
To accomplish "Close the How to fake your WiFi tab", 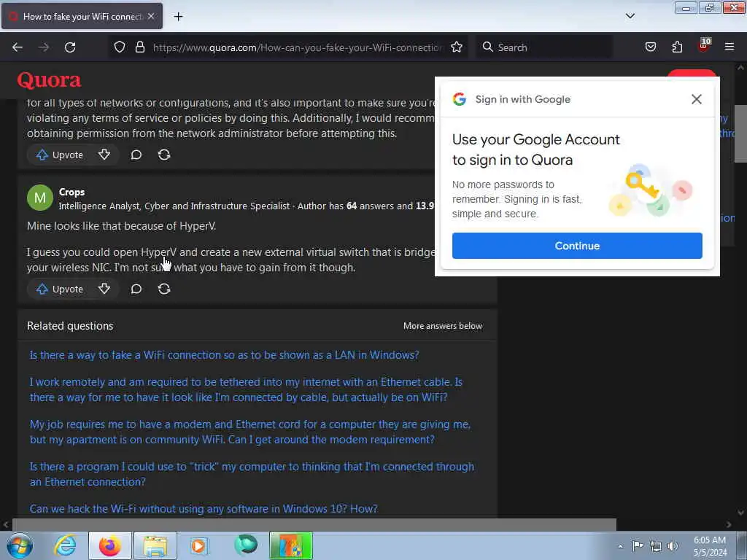I will pyautogui.click(x=151, y=16).
